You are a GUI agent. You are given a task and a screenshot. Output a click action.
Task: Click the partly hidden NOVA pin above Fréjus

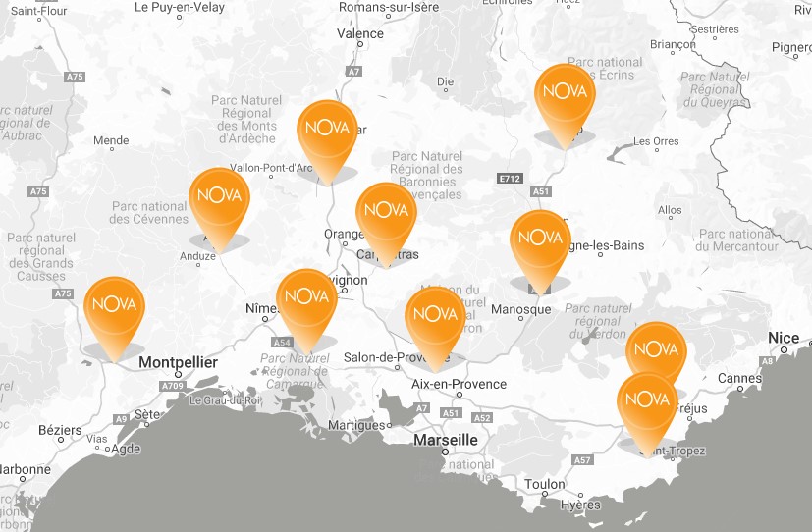click(656, 344)
